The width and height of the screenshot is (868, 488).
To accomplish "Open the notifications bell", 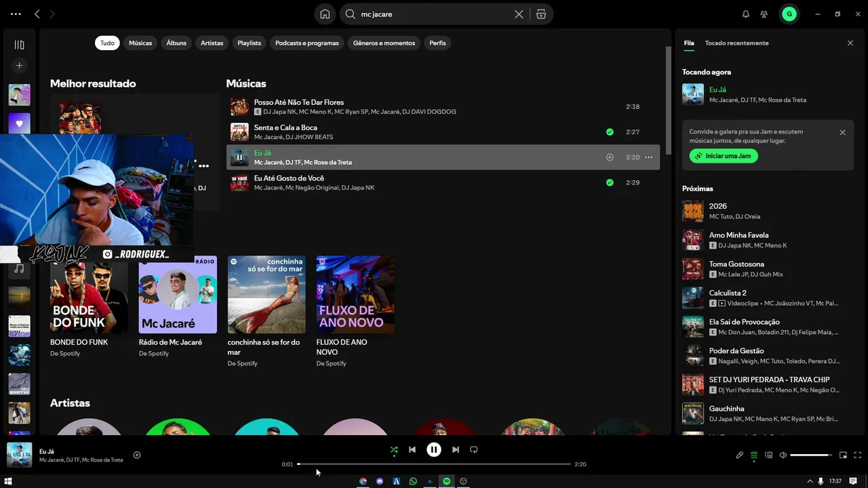I will (746, 14).
